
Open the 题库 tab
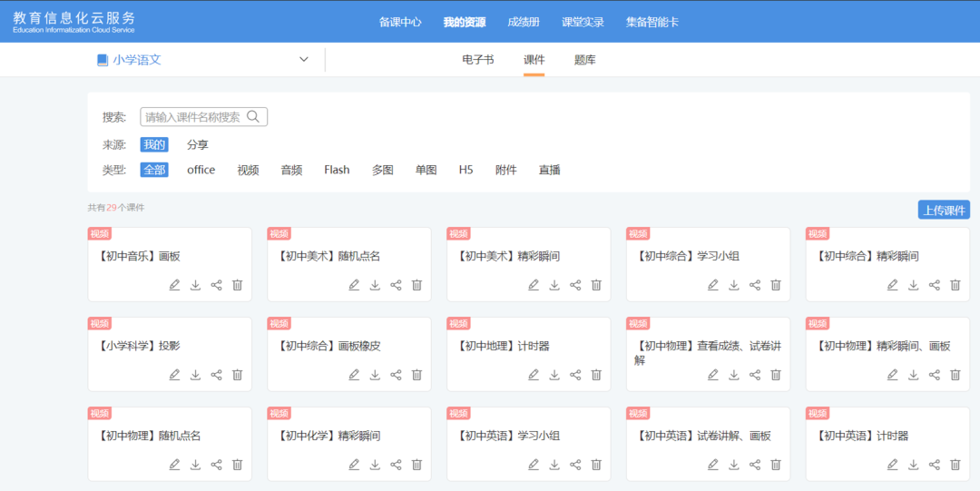584,60
